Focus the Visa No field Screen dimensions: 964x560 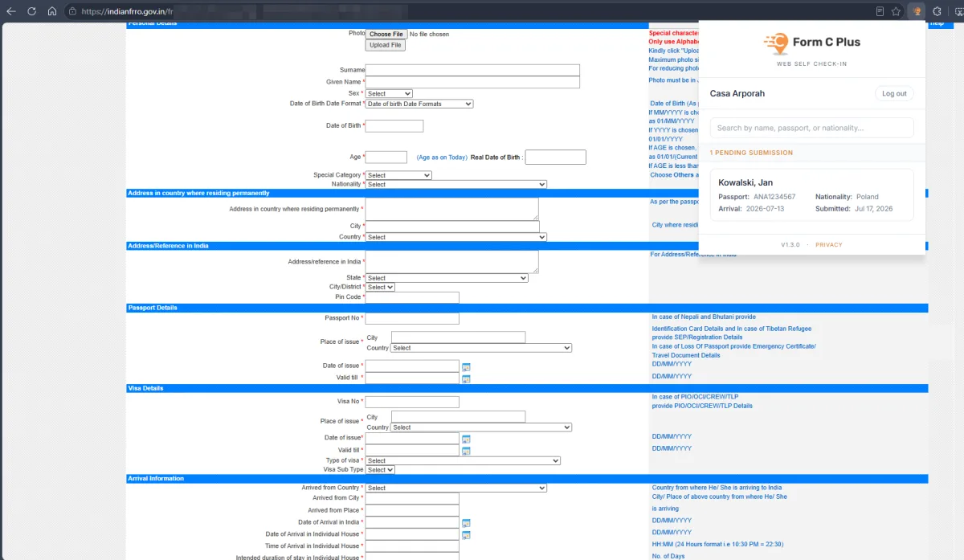[412, 402]
